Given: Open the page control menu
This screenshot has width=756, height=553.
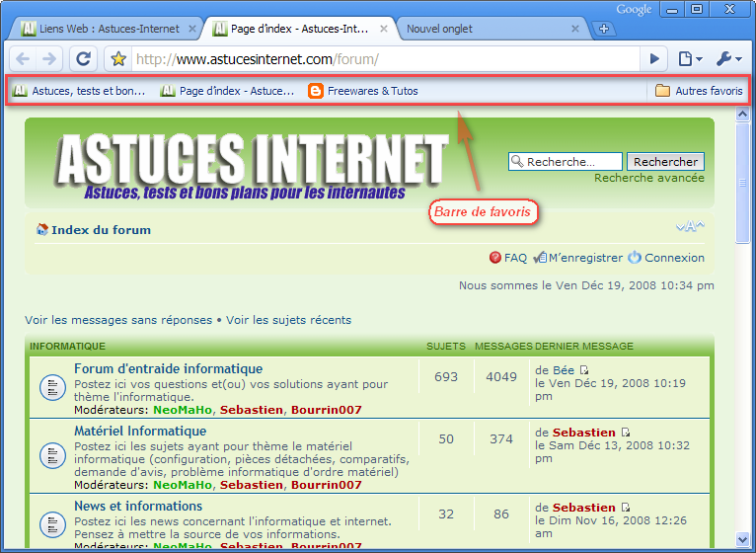Looking at the screenshot, I should pyautogui.click(x=691, y=59).
